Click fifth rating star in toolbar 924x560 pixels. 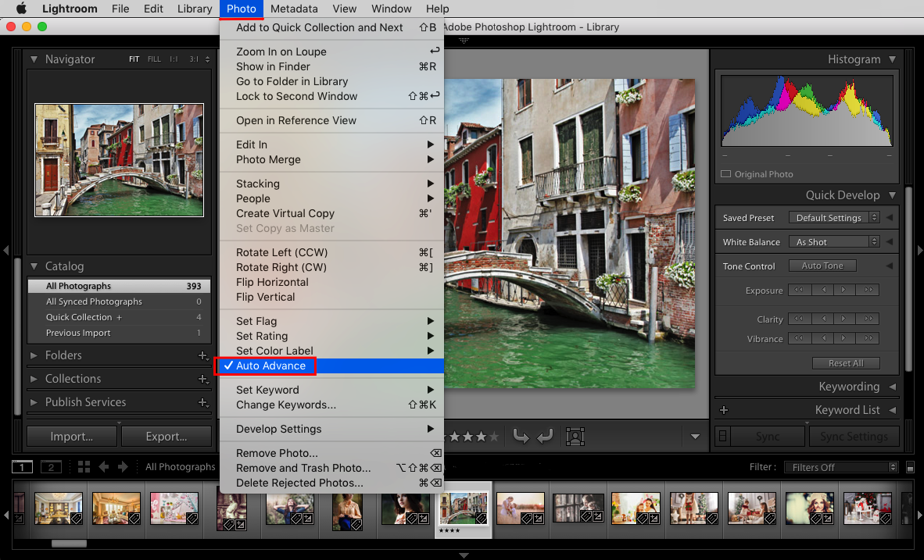click(494, 437)
